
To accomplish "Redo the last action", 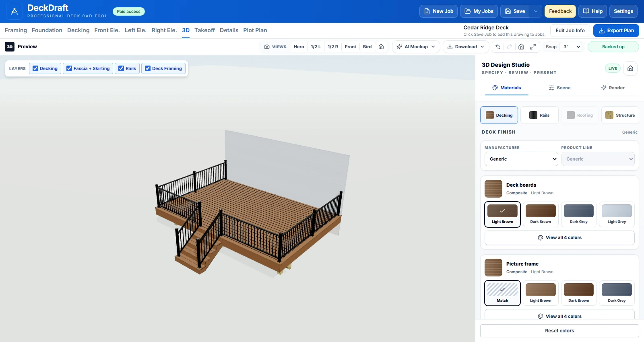I will click(510, 47).
